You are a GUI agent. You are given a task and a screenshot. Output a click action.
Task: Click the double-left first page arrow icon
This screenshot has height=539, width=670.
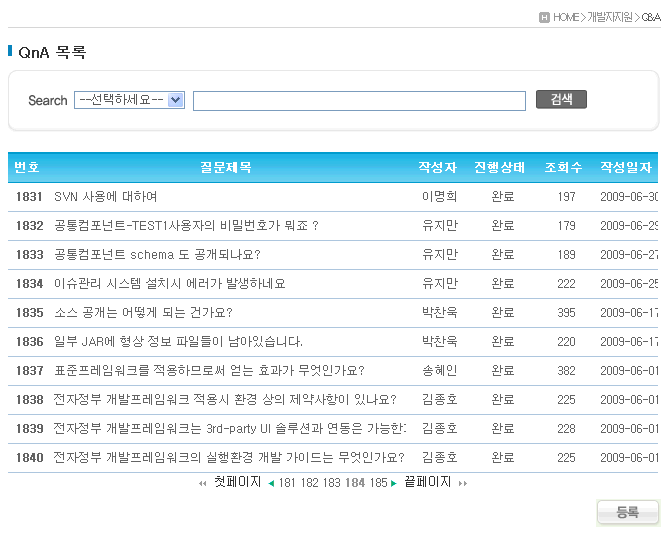click(x=203, y=483)
